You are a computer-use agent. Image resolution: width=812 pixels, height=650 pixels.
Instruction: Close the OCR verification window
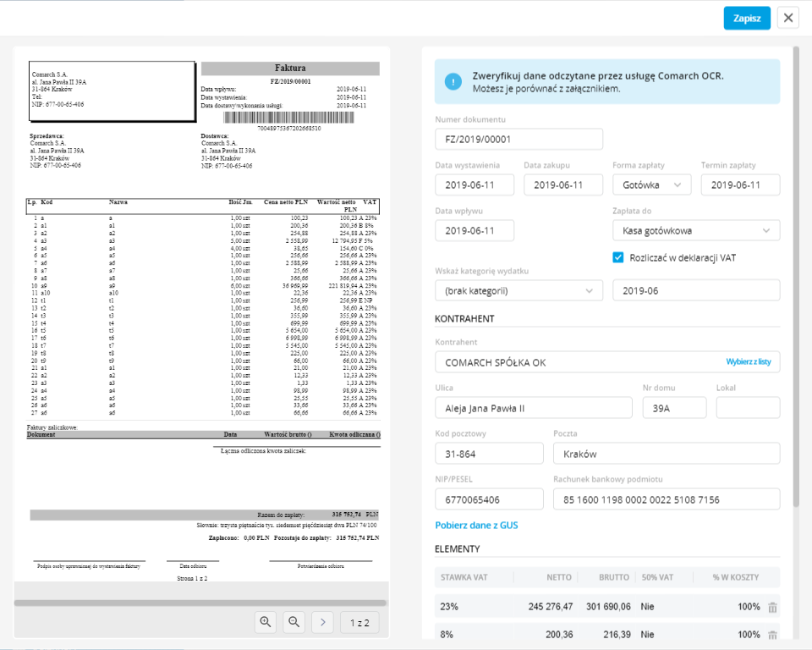click(x=787, y=18)
